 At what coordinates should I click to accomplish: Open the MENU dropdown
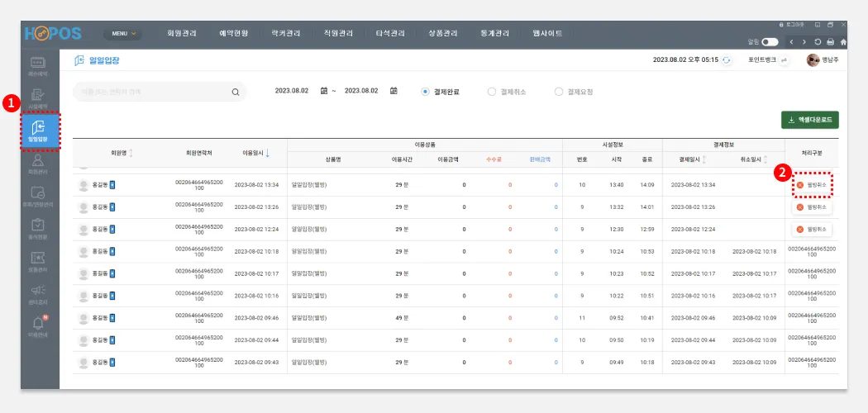click(x=123, y=34)
